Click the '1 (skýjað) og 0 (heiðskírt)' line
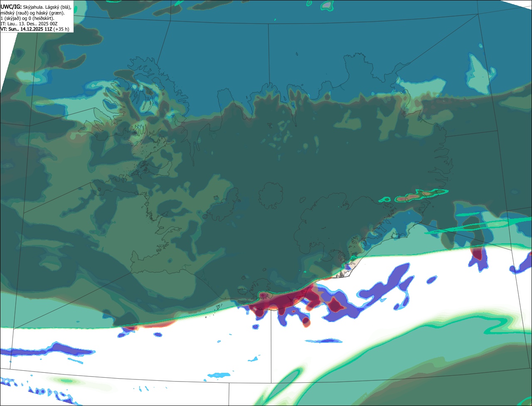532x406 pixels. click(x=27, y=18)
